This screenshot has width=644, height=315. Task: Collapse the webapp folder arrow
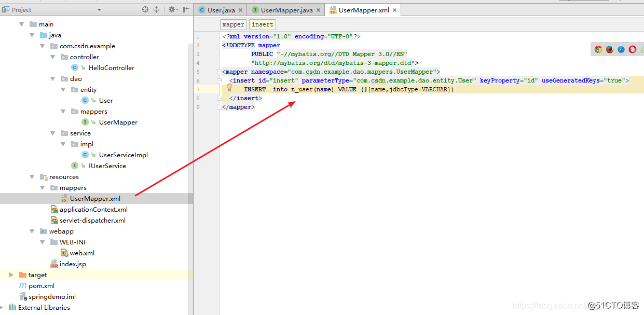pos(32,231)
